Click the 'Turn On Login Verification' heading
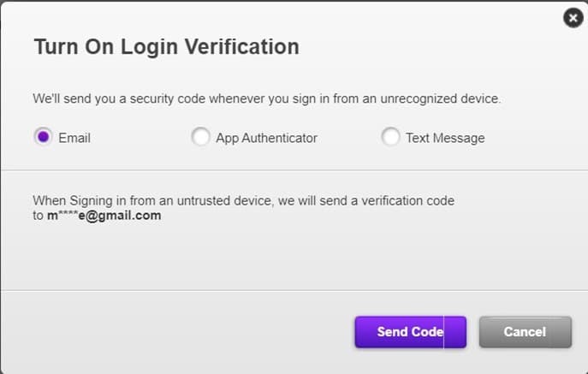 coord(166,46)
